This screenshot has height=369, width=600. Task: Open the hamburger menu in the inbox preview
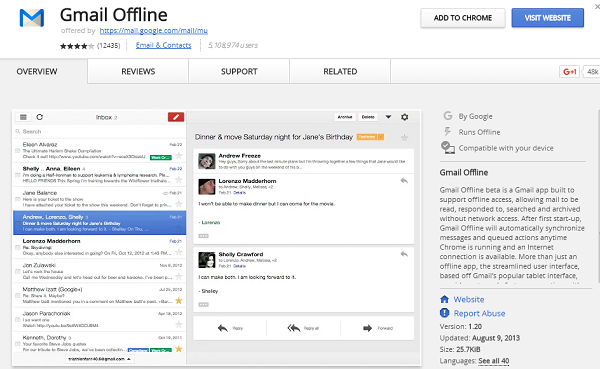pyautogui.click(x=23, y=117)
